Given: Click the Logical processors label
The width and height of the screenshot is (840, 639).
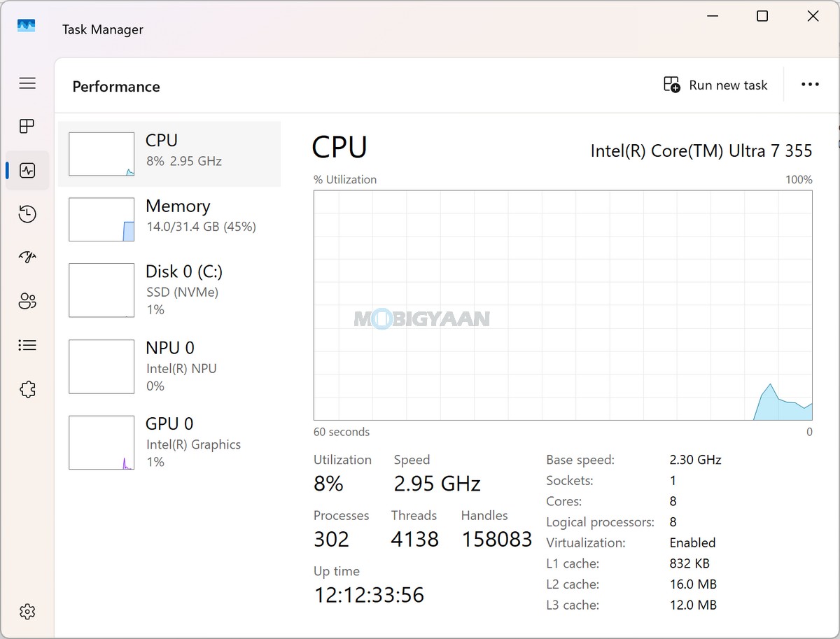Looking at the screenshot, I should pos(601,522).
